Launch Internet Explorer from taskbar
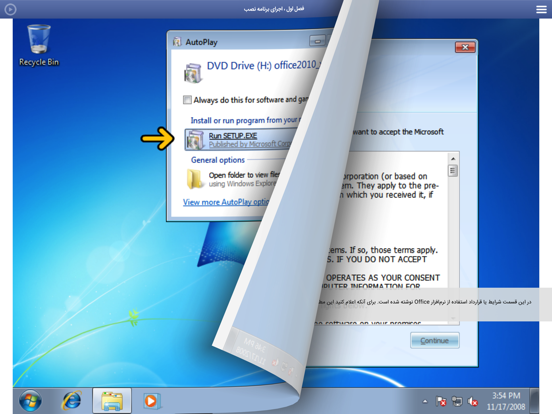The height and width of the screenshot is (414, 552). [x=71, y=401]
